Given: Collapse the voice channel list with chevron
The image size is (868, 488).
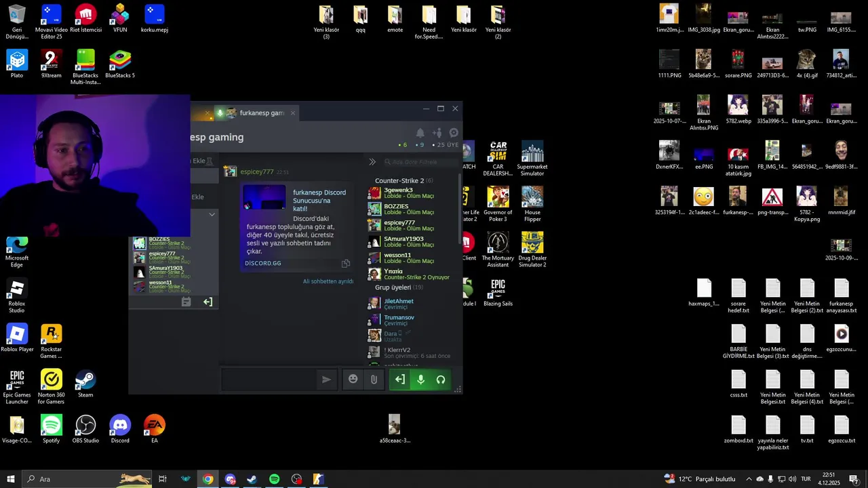Looking at the screenshot, I should pyautogui.click(x=212, y=214).
